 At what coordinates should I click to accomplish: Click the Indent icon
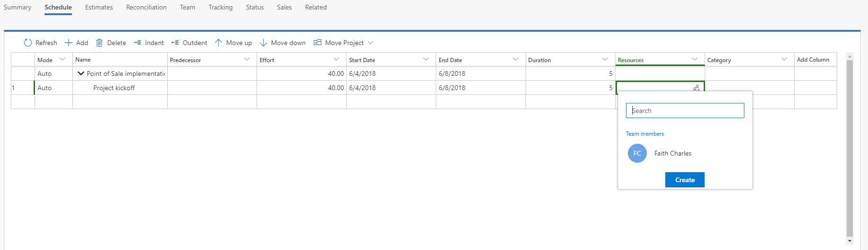[x=137, y=43]
